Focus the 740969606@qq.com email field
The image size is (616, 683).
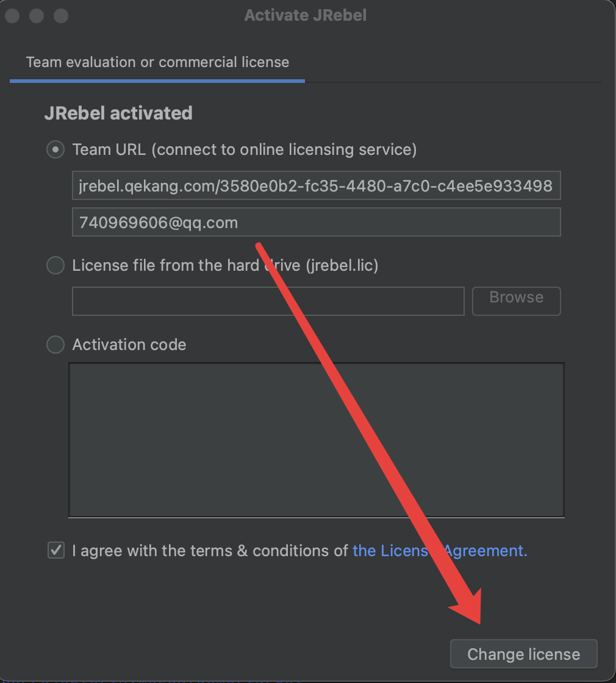316,223
